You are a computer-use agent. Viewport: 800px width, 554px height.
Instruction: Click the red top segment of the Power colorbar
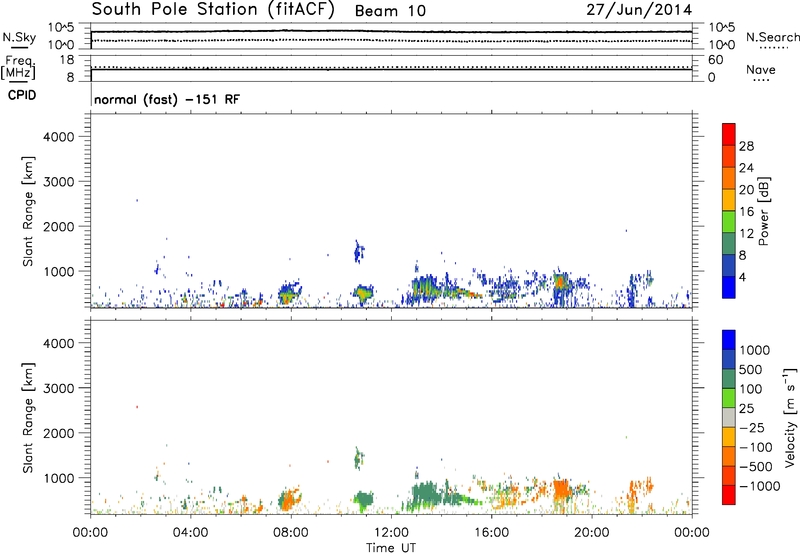pyautogui.click(x=729, y=135)
